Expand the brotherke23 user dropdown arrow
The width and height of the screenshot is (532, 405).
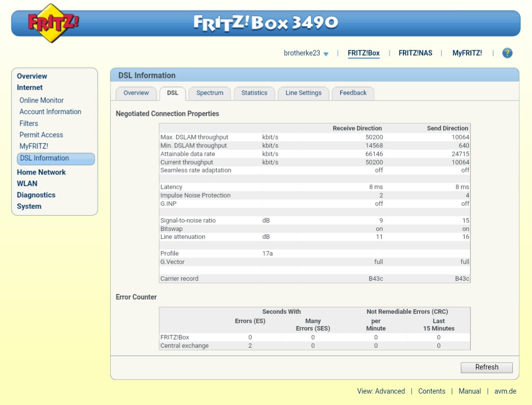[326, 54]
